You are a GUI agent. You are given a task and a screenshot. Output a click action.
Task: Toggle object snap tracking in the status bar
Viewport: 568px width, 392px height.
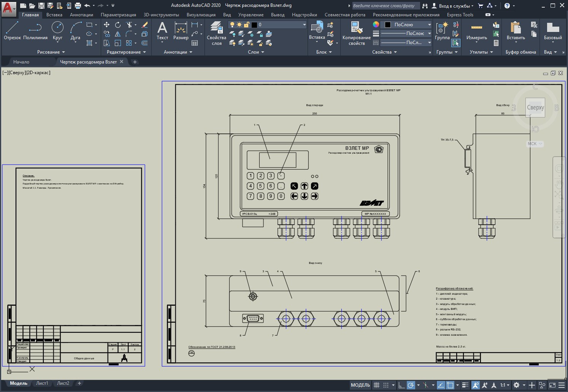coord(441,385)
